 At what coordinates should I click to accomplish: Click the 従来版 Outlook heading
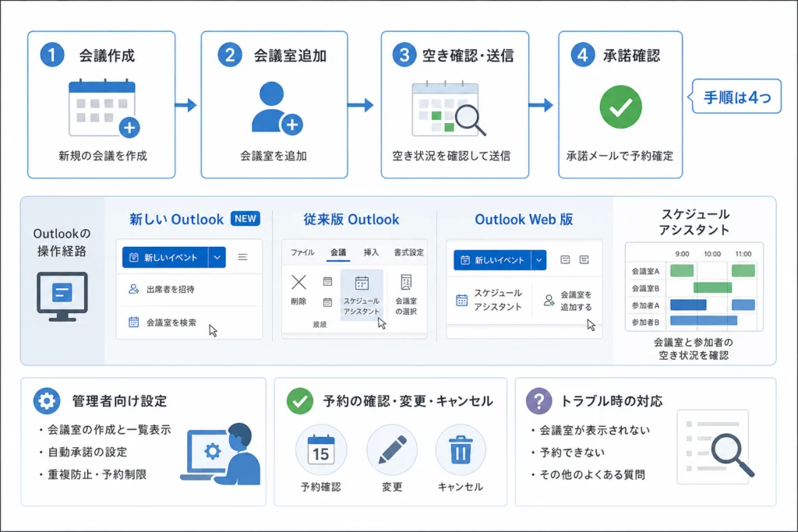(351, 219)
